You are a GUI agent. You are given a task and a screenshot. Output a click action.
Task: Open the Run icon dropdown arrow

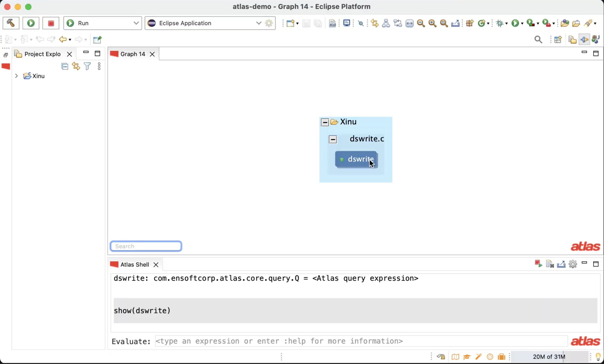pos(522,24)
